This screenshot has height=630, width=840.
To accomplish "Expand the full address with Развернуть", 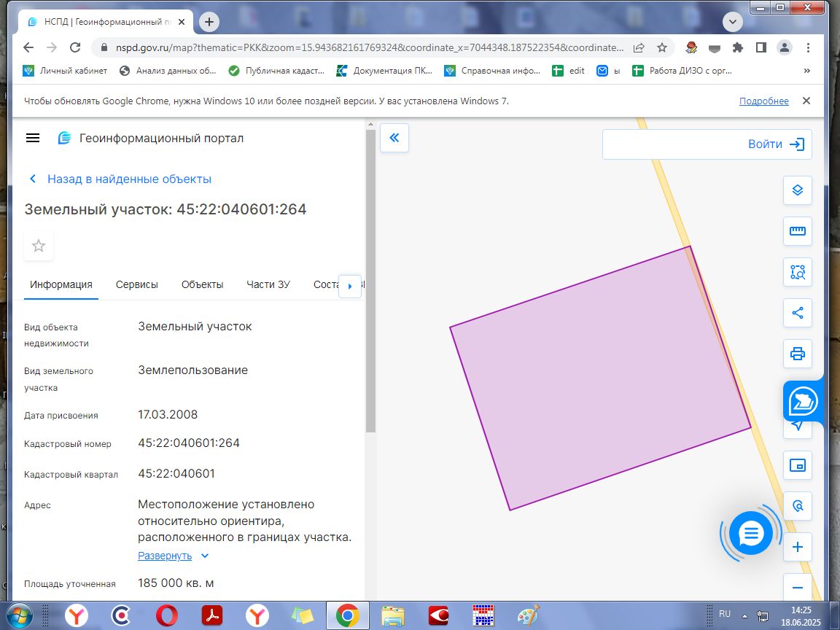I will 173,556.
